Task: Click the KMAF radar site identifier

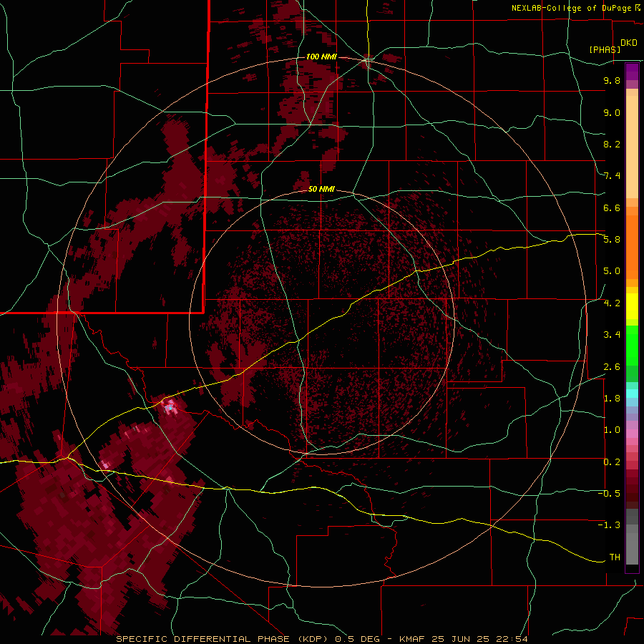Action: tap(413, 639)
